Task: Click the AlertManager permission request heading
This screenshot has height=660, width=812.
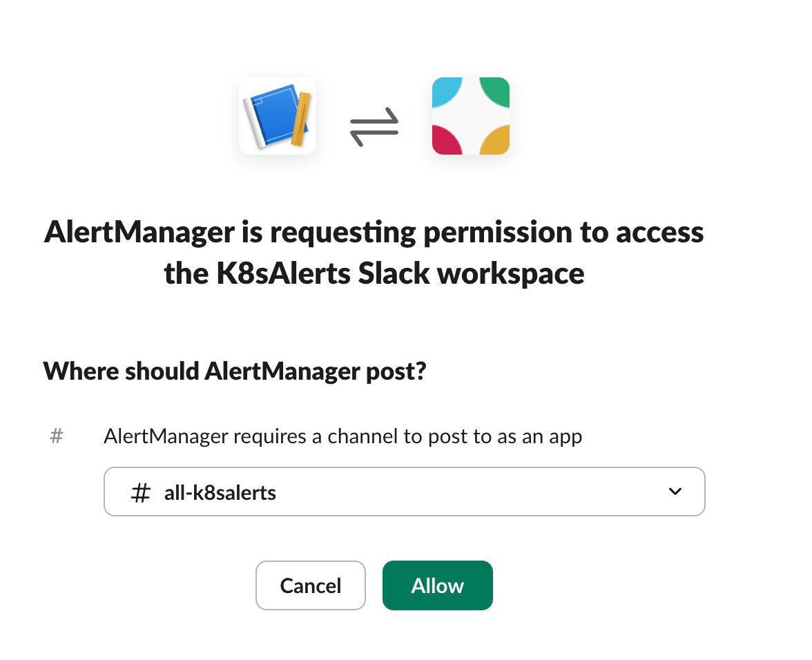Action: coord(374,253)
